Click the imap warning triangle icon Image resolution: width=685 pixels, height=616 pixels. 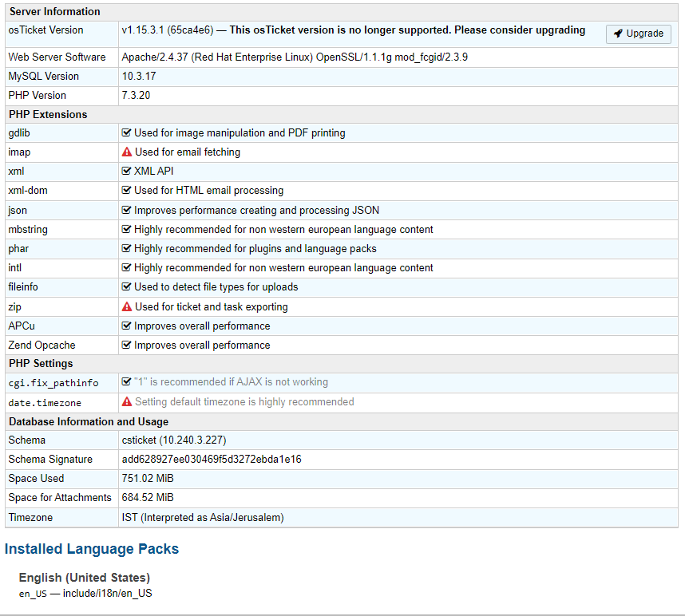127,152
